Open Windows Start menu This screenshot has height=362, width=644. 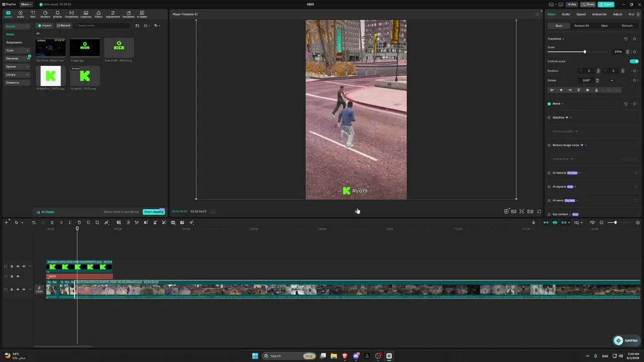point(255,356)
